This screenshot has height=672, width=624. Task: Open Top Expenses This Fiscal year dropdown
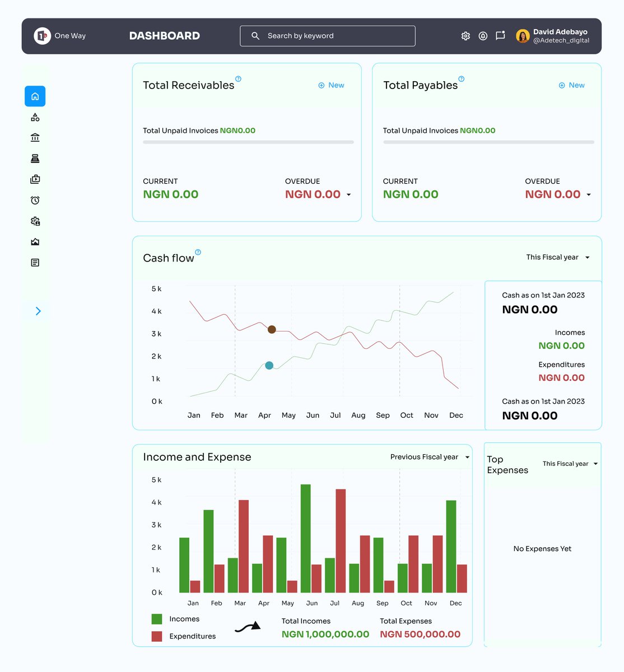coord(570,464)
